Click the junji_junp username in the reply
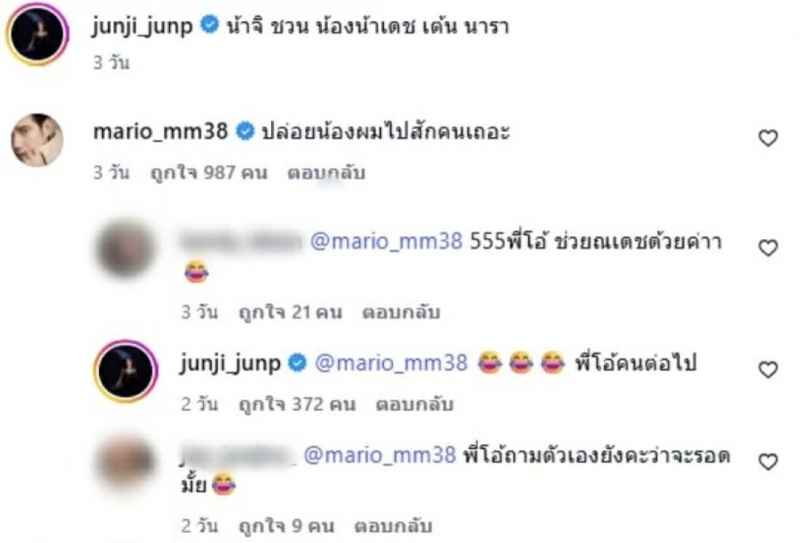Image resolution: width=800 pixels, height=543 pixels. [230, 363]
